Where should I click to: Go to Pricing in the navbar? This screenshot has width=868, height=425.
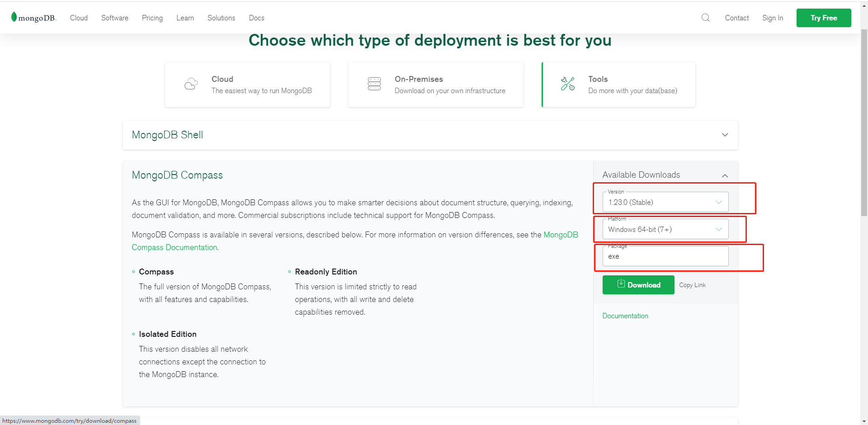tap(152, 18)
